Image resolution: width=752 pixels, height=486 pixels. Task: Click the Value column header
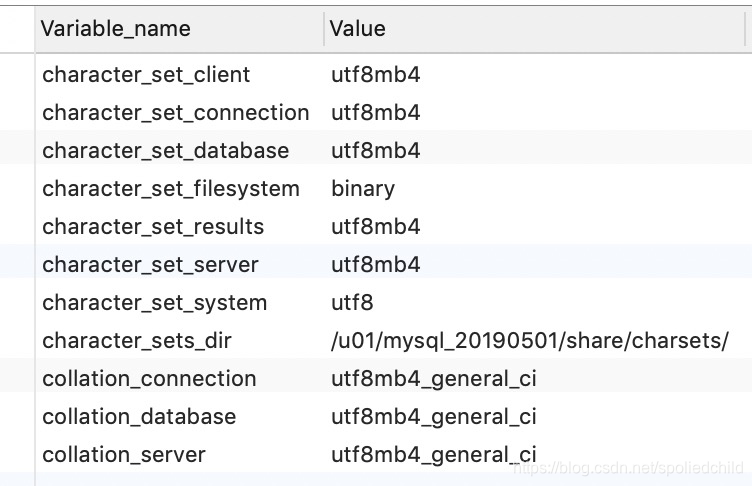[x=358, y=29]
